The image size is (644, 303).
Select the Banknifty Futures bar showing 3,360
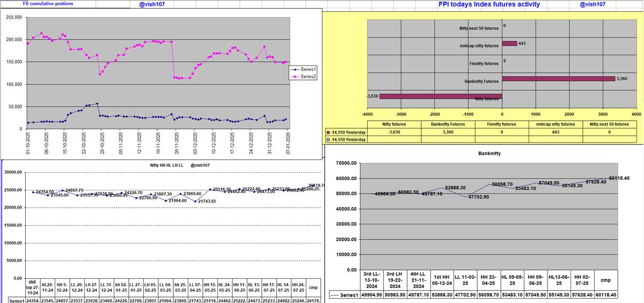[558, 79]
